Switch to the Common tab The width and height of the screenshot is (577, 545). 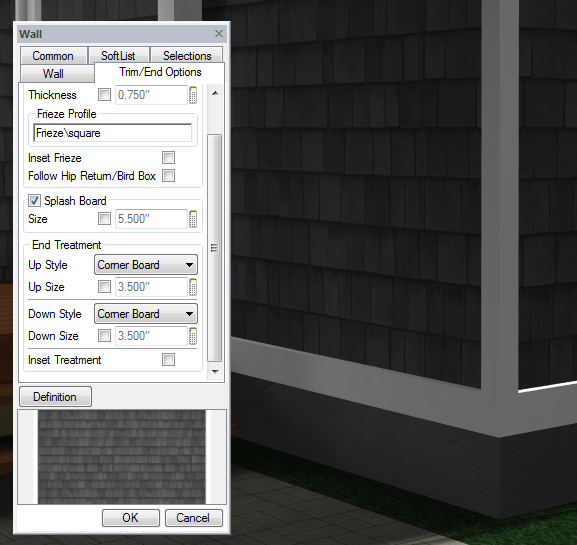[x=54, y=56]
